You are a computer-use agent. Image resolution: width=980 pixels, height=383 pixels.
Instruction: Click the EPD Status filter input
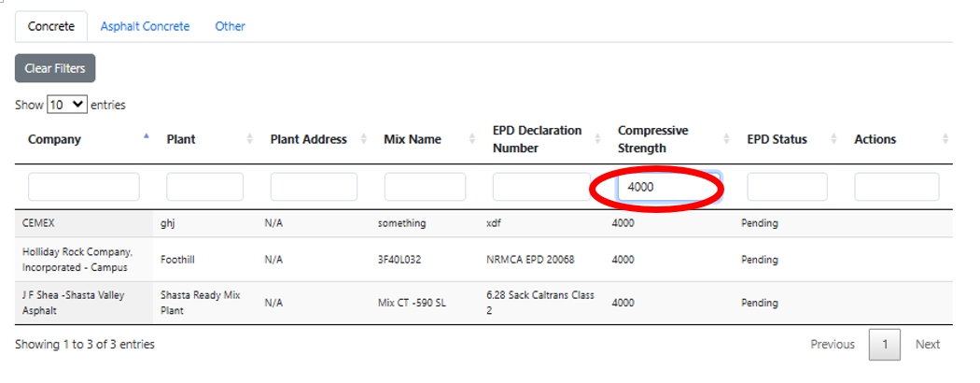787,187
